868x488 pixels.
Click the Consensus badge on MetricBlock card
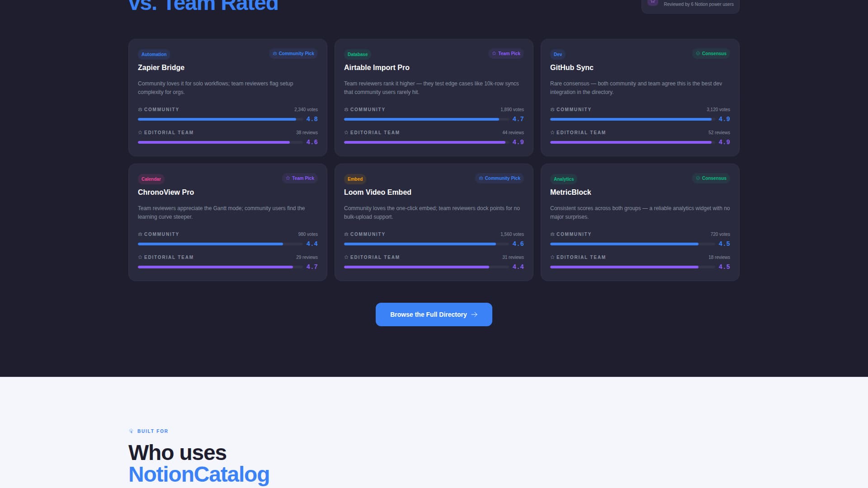click(x=711, y=178)
